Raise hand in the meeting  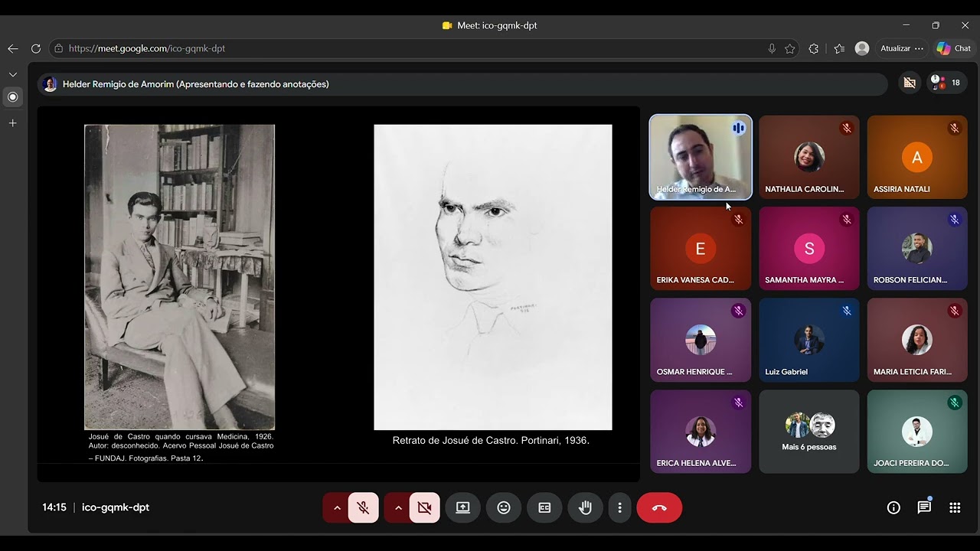pyautogui.click(x=585, y=507)
